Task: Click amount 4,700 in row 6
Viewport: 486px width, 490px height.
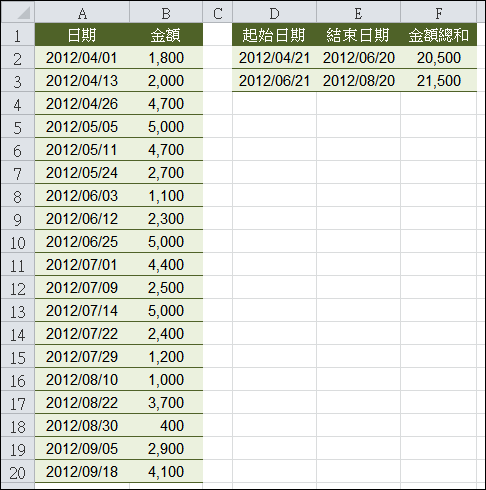Action: pyautogui.click(x=166, y=150)
